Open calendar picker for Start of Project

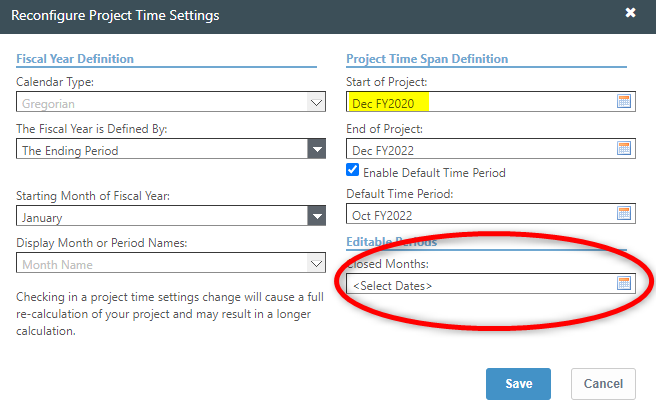pos(624,102)
